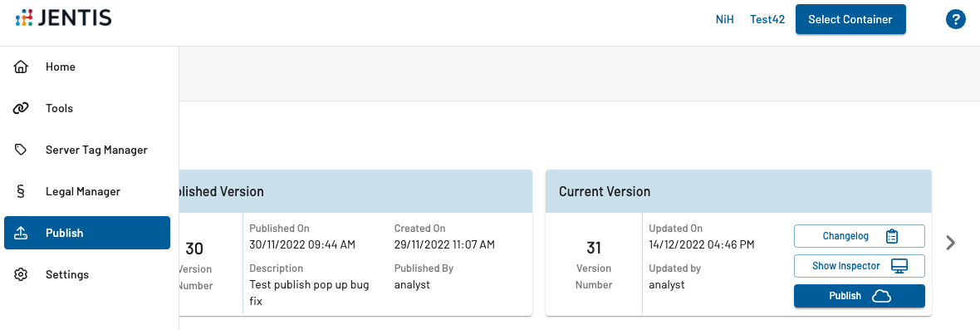Screen dimensions: 980x330
Task: Click the Home house icon
Action: pos(21,66)
